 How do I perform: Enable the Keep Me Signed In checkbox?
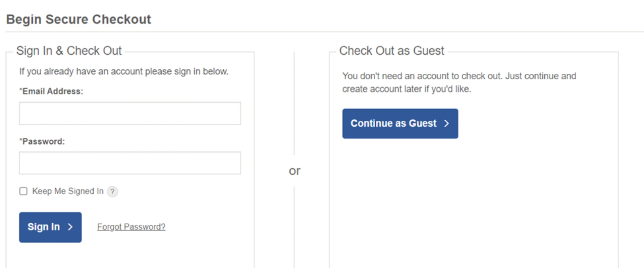click(x=23, y=191)
